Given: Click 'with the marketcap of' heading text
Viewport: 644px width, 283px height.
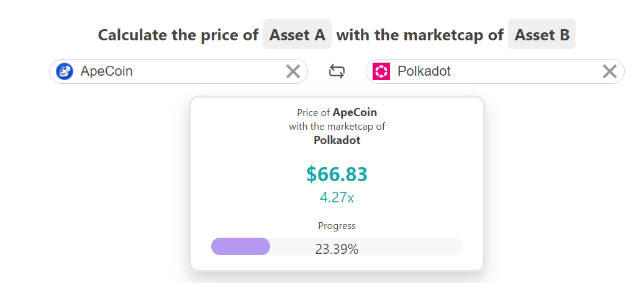Looking at the screenshot, I should click(420, 35).
